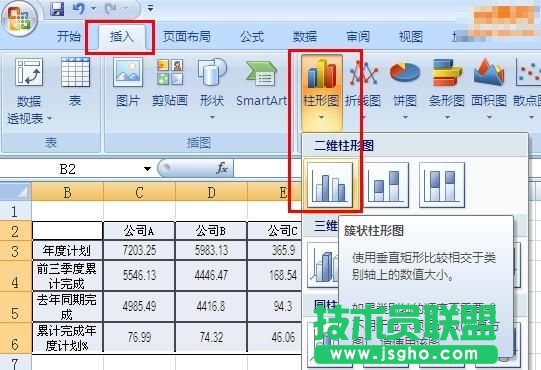Select the cell with value 5546.13
Screen dimensions: 541x370
tap(139, 276)
